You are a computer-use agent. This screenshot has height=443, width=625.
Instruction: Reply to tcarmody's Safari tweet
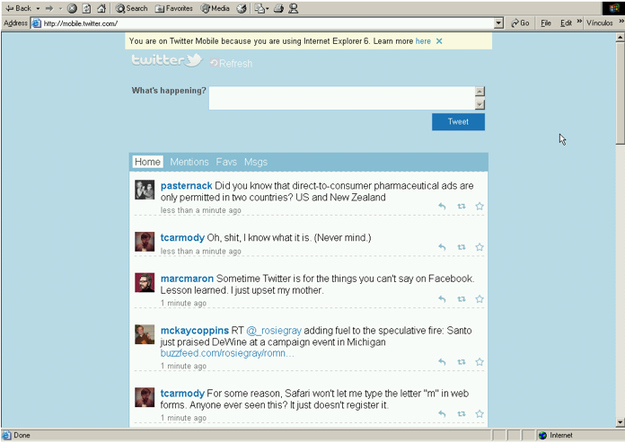pyautogui.click(x=442, y=414)
